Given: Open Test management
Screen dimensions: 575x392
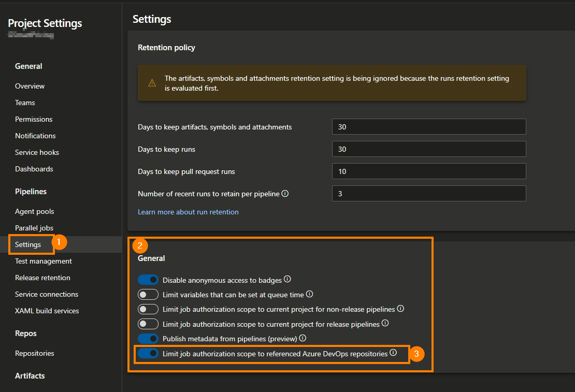Looking at the screenshot, I should (x=44, y=261).
